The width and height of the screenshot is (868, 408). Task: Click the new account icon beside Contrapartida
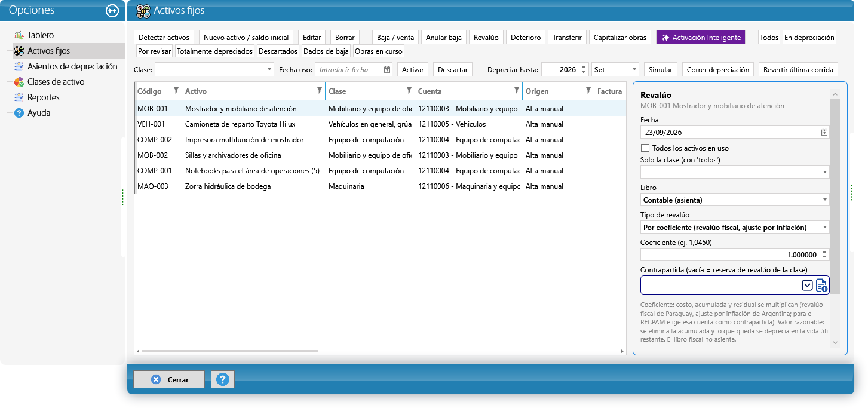pos(822,285)
